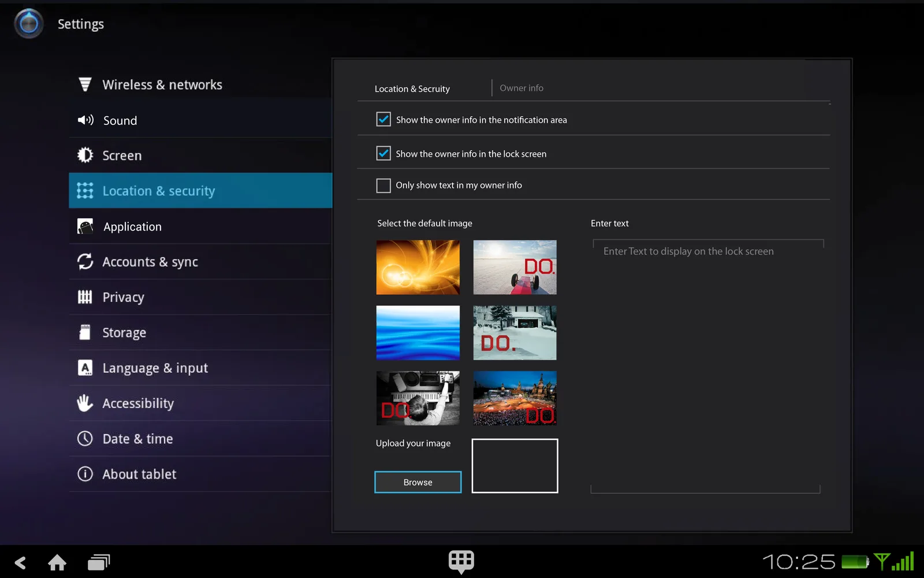Click 'Enter text' label
The height and width of the screenshot is (578, 924).
click(x=610, y=223)
